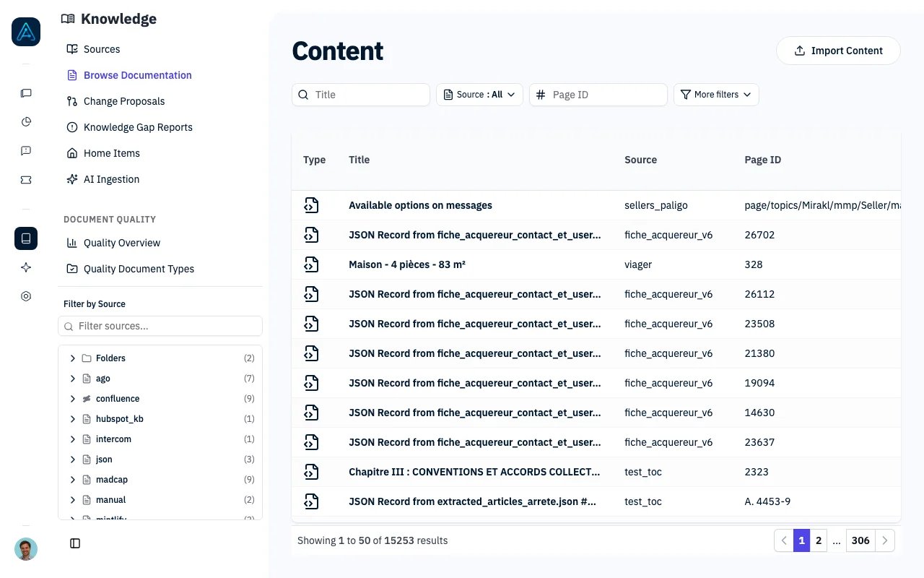924x578 pixels.
Task: Open the feedback message icon in rail
Action: point(26,151)
